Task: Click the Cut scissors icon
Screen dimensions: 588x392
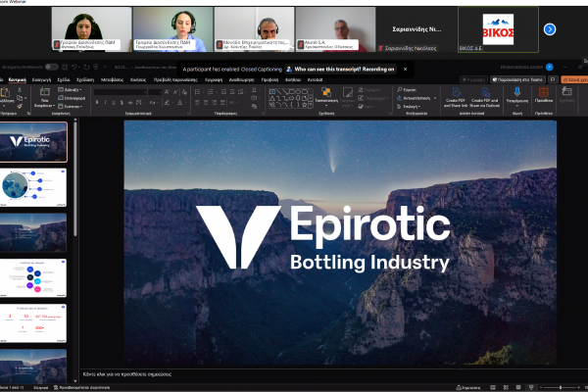Action: 20,90
